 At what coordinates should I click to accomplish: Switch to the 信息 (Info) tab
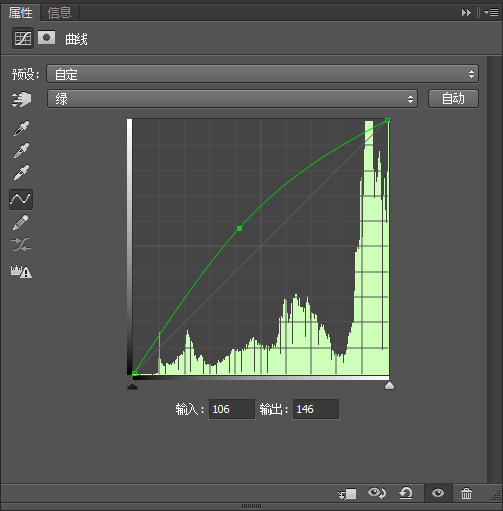pyautogui.click(x=60, y=13)
